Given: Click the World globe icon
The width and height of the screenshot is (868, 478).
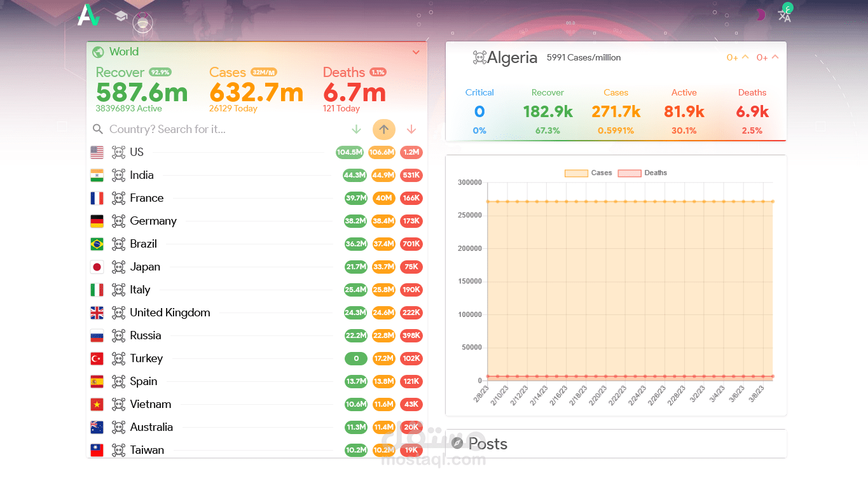Looking at the screenshot, I should click(x=98, y=52).
